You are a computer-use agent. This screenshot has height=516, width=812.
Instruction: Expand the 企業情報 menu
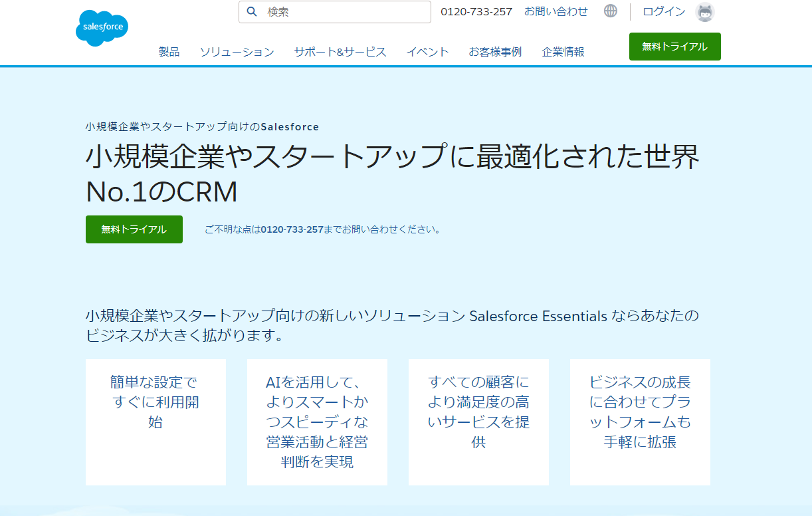[563, 52]
